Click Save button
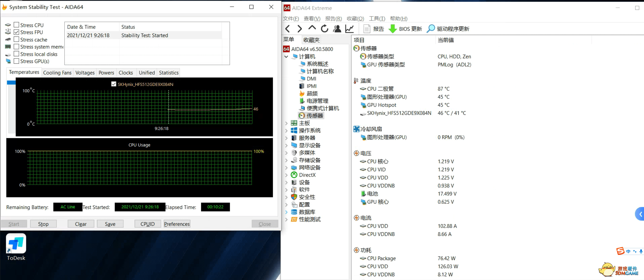Viewport: 644px width, 280px height. coord(110,224)
